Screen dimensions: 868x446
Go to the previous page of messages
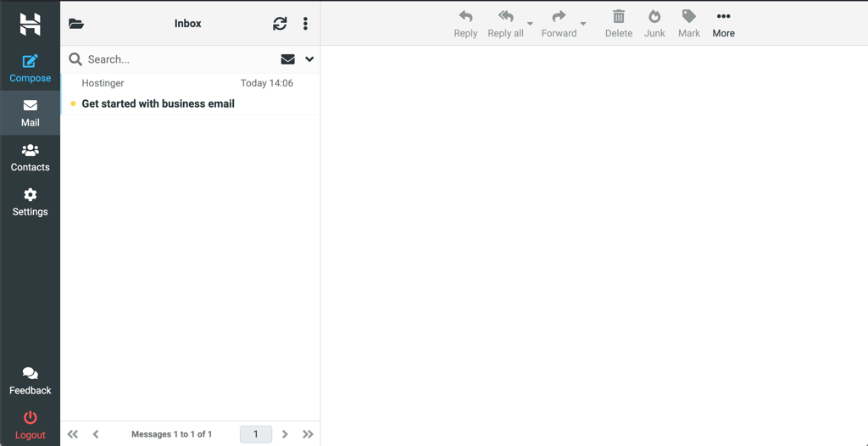(x=96, y=434)
